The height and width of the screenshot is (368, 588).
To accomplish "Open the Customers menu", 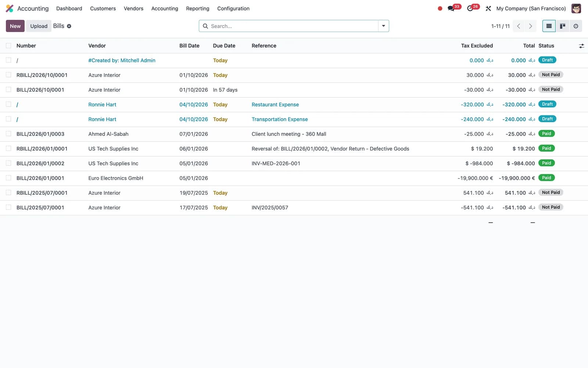I will (103, 8).
